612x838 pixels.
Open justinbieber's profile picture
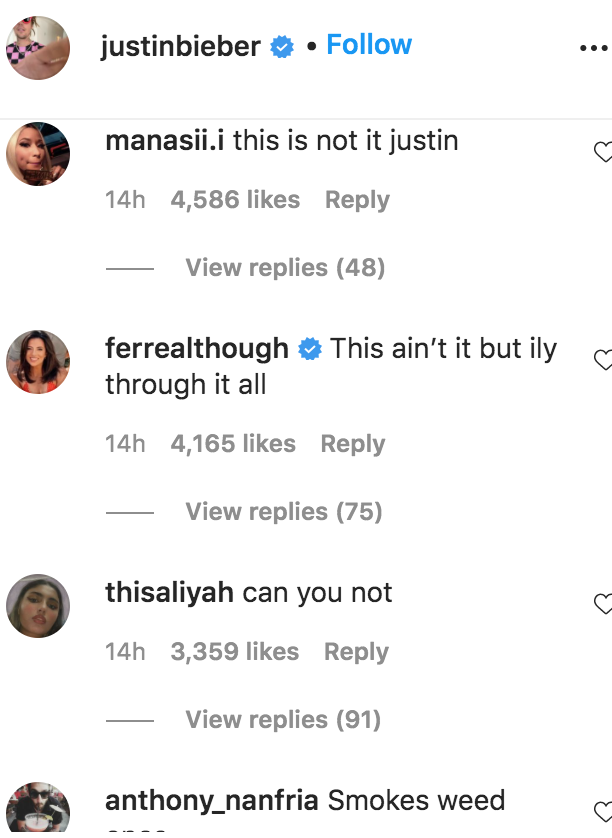click(38, 48)
